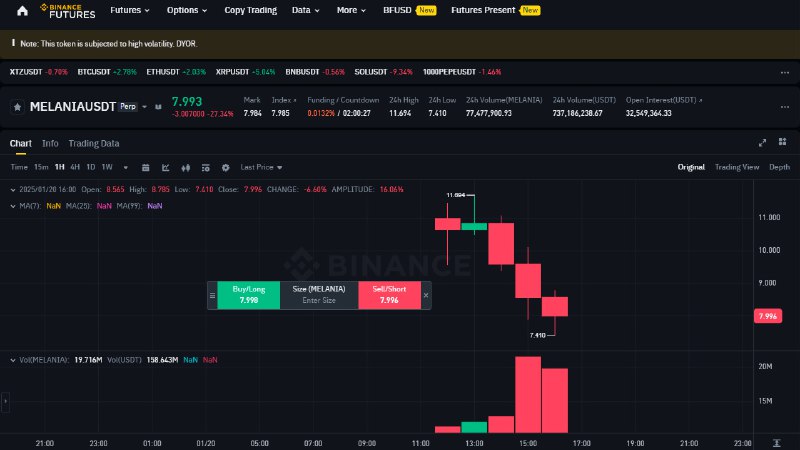800x450 pixels.
Task: Open the contract info icon beside Perp
Action: pos(158,107)
